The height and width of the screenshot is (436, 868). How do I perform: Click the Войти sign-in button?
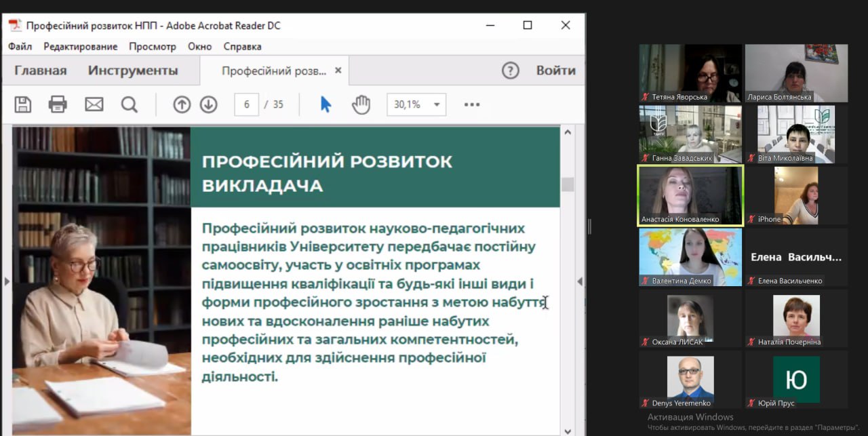pos(556,71)
